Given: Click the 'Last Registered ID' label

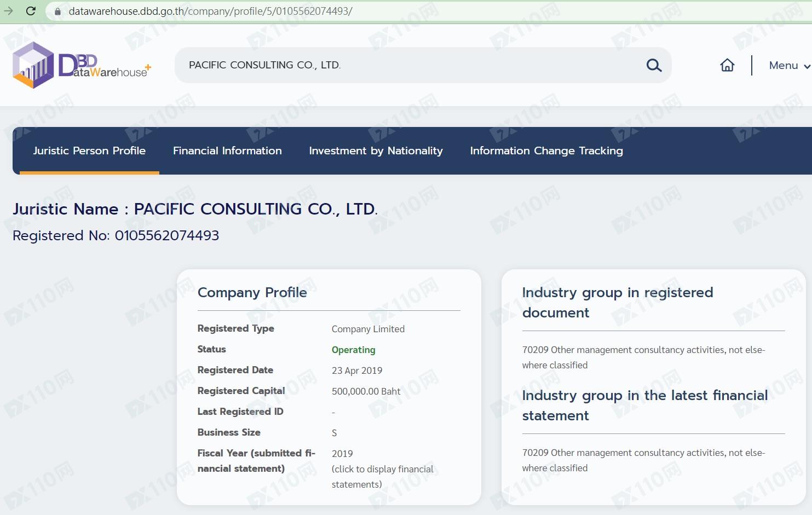Looking at the screenshot, I should [x=240, y=412].
